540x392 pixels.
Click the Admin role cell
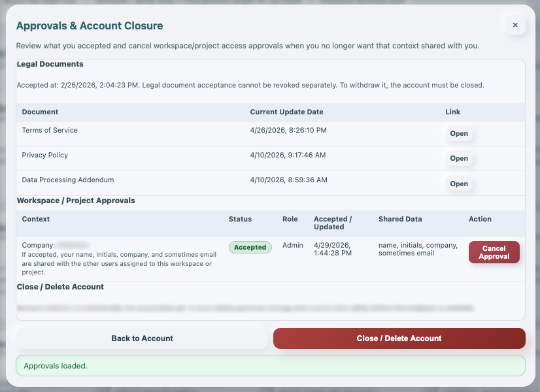[293, 245]
